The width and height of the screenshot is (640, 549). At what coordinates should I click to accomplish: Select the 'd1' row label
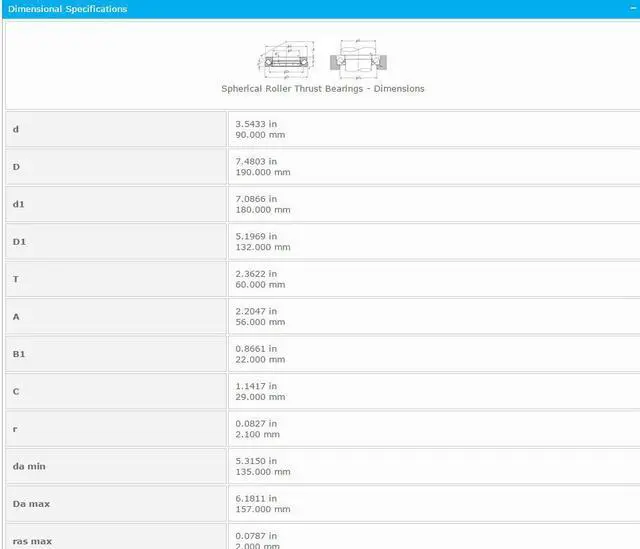click(x=18, y=204)
